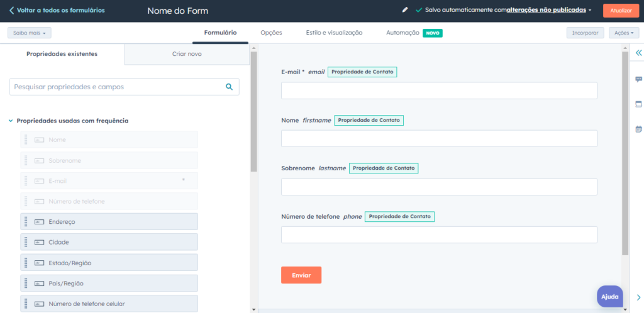Select the Cidade property item

tap(109, 242)
